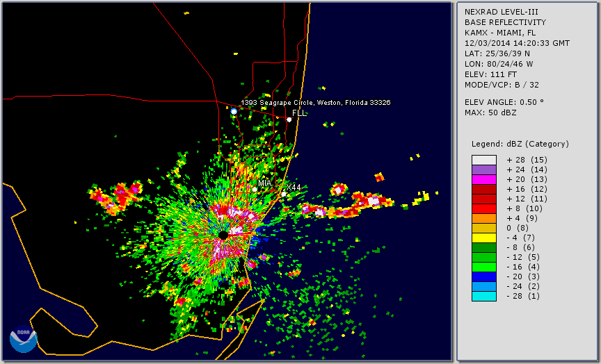Click the MIA label text
The width and height of the screenshot is (601, 364).
click(265, 183)
